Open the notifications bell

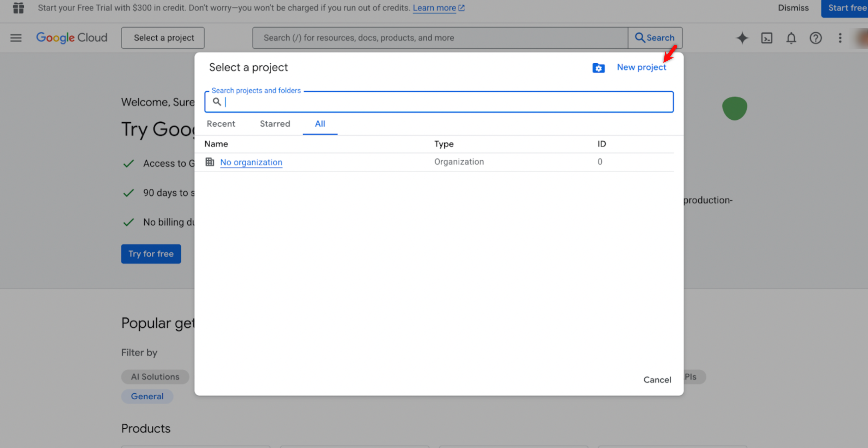(x=791, y=38)
